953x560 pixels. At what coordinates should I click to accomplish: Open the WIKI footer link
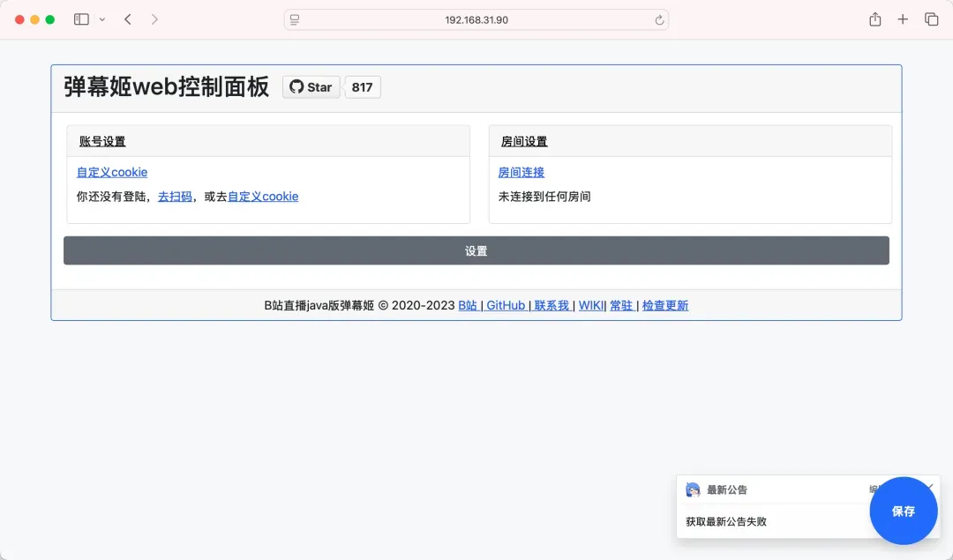(x=590, y=305)
